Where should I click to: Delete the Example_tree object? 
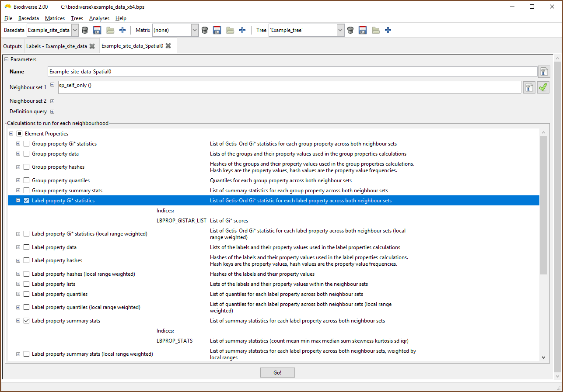pyautogui.click(x=350, y=30)
